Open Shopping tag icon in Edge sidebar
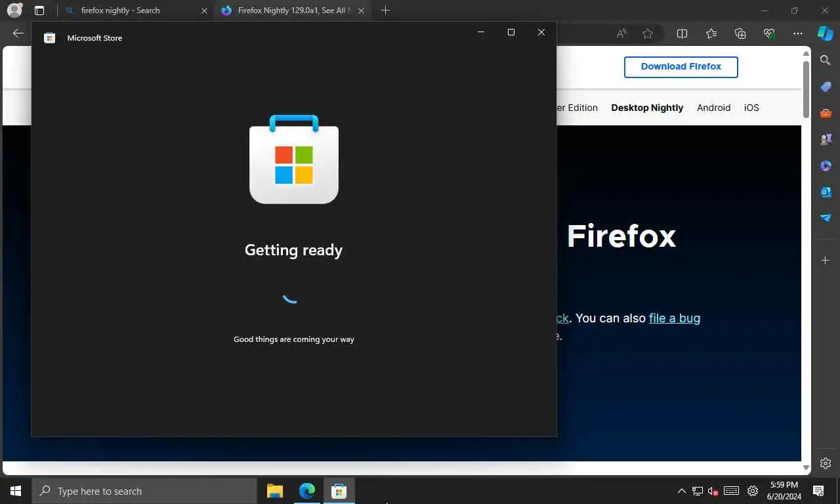This screenshot has height=504, width=840. [x=826, y=87]
